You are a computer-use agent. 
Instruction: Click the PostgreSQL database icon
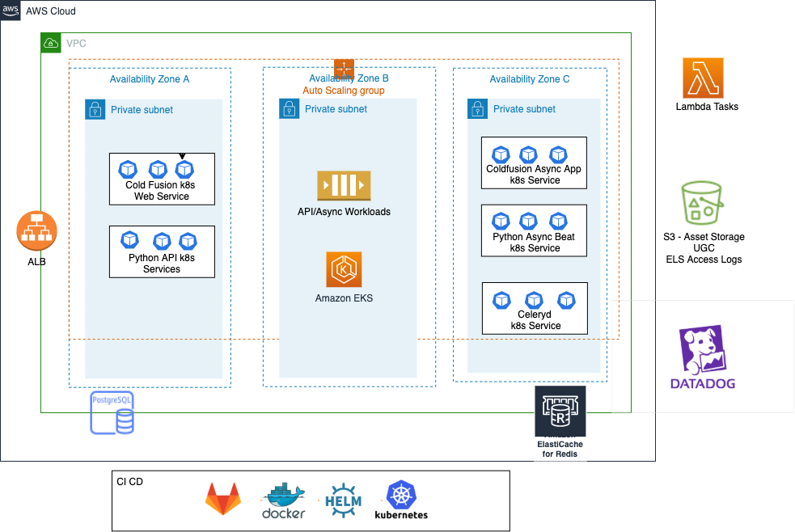point(112,412)
